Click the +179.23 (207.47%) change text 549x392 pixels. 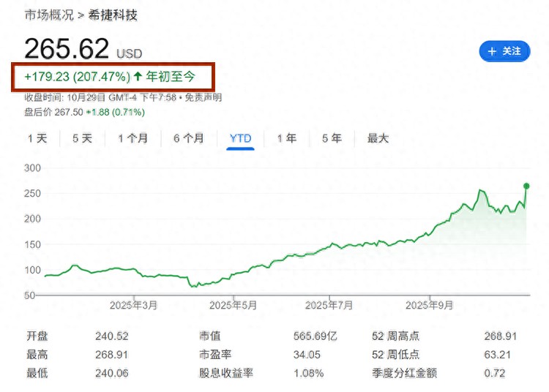coord(77,77)
